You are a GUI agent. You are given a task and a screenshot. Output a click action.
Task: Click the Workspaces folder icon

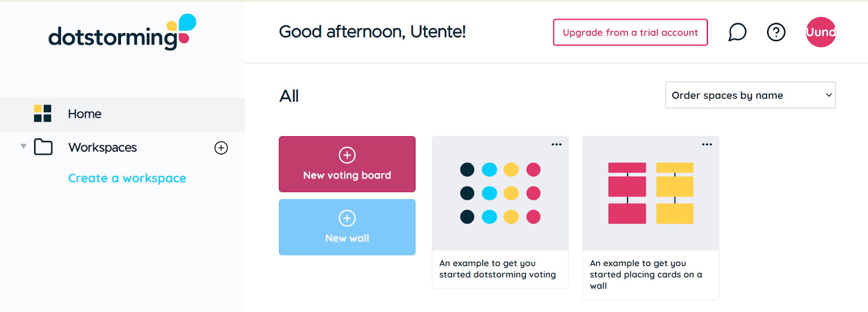43,147
